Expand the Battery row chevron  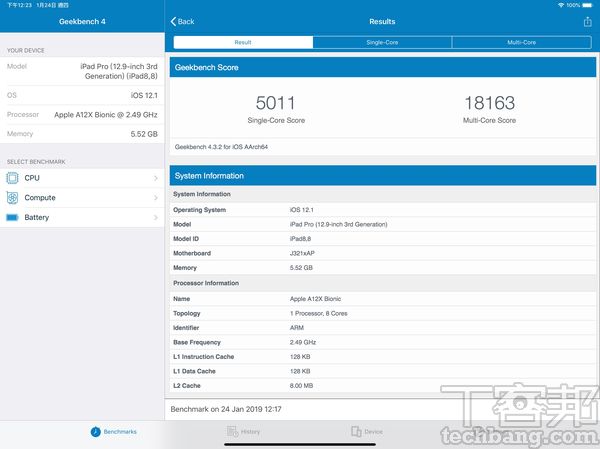coord(156,217)
